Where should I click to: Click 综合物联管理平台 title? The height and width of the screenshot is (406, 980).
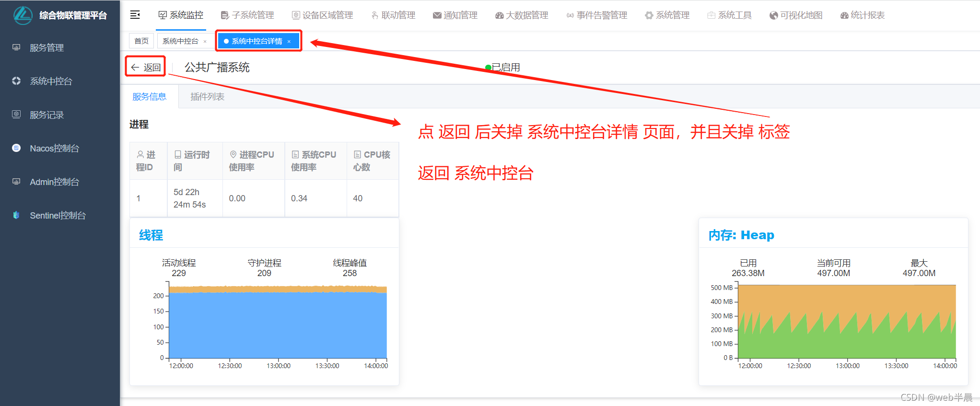click(x=73, y=15)
